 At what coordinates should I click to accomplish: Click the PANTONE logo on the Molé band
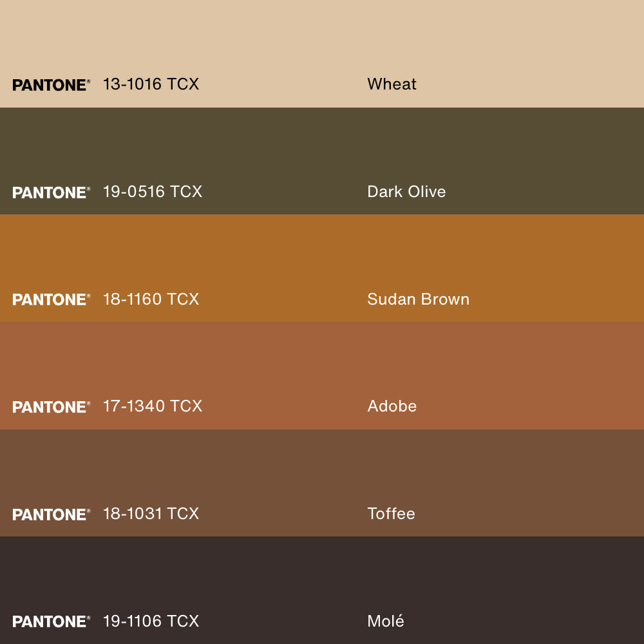pyautogui.click(x=51, y=621)
